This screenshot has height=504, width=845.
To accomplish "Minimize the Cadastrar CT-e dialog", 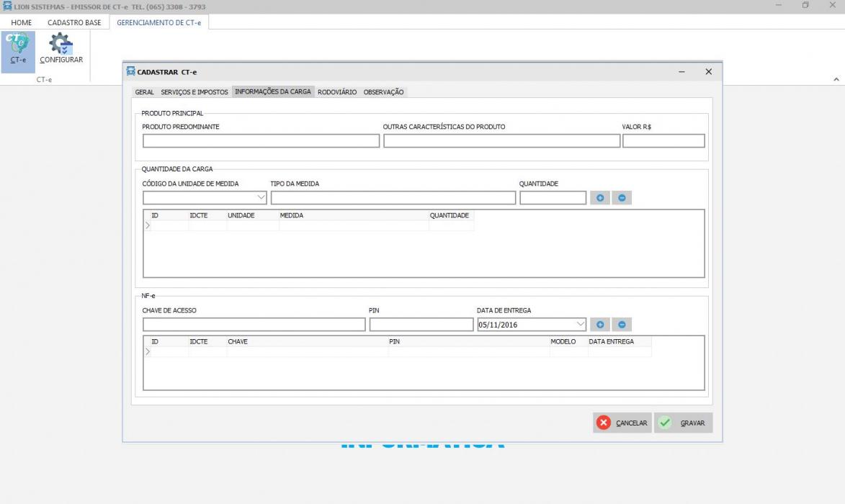I will pyautogui.click(x=681, y=71).
